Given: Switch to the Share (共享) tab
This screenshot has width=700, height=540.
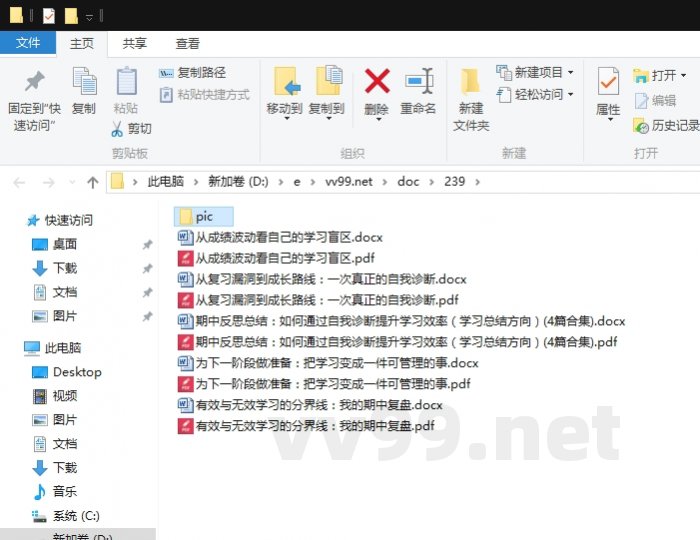Looking at the screenshot, I should (134, 43).
